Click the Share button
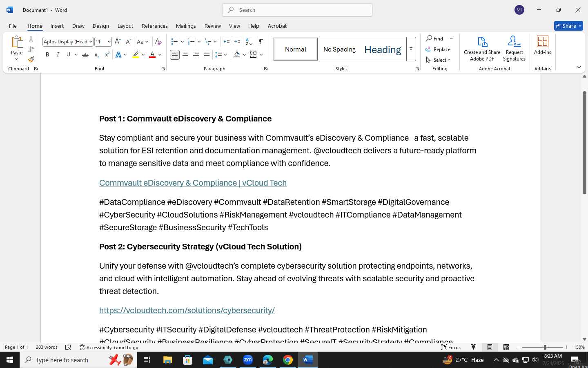The width and height of the screenshot is (588, 368). click(568, 26)
